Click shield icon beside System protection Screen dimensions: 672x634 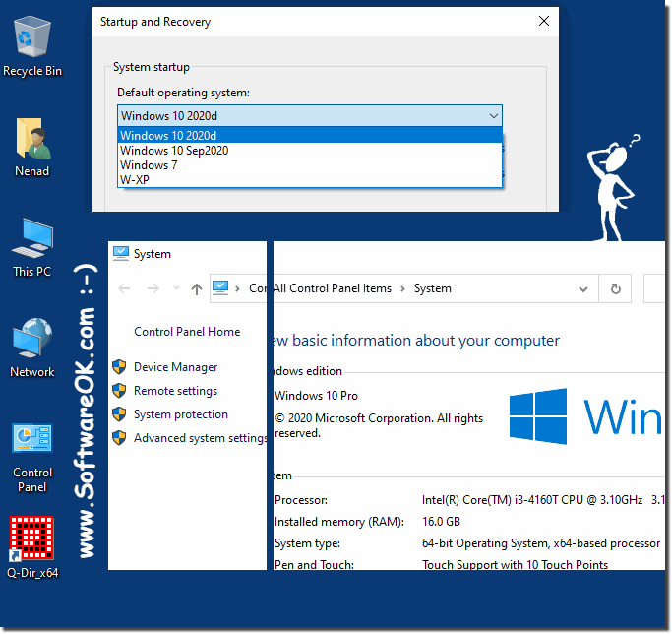pos(119,414)
